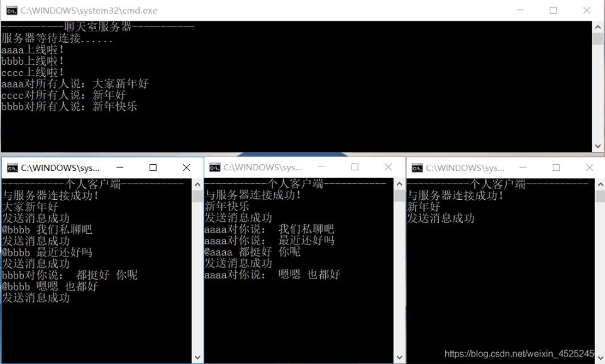Maximize the server chat window
This screenshot has width=605, height=364.
tap(553, 10)
